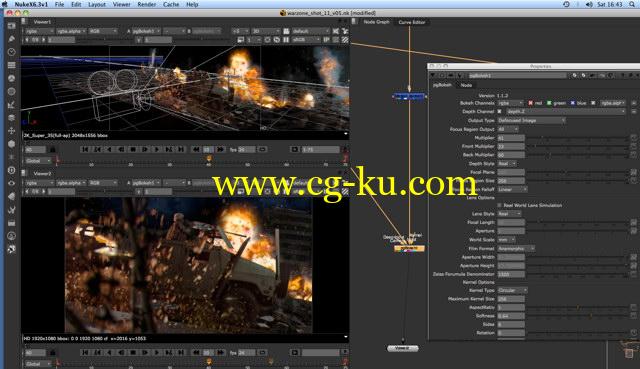
Task: Adjust the Softness slider
Action: (x=577, y=316)
